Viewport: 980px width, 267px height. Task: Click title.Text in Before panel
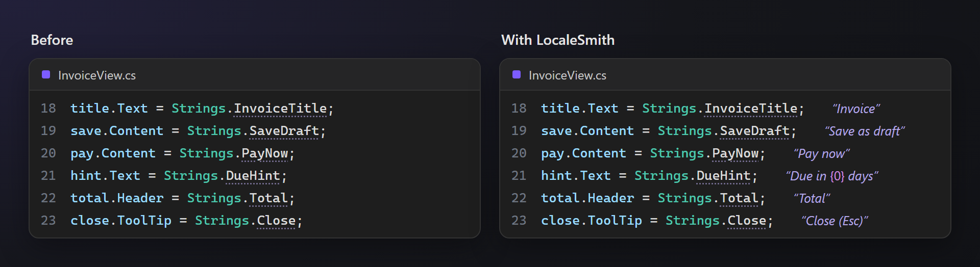pyautogui.click(x=109, y=109)
